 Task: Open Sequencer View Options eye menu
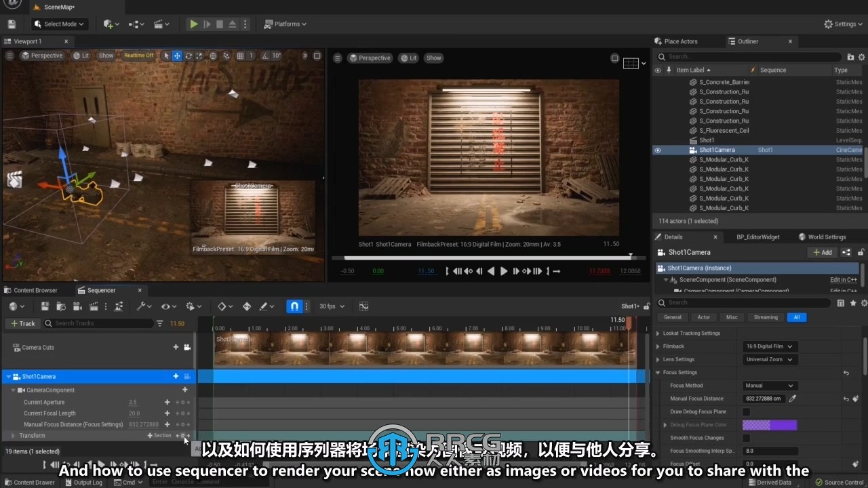(168, 306)
